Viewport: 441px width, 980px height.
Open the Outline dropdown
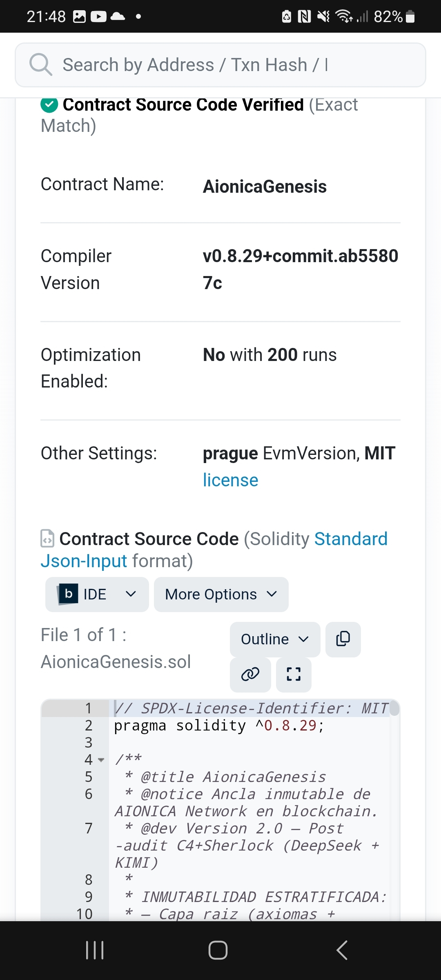point(275,639)
